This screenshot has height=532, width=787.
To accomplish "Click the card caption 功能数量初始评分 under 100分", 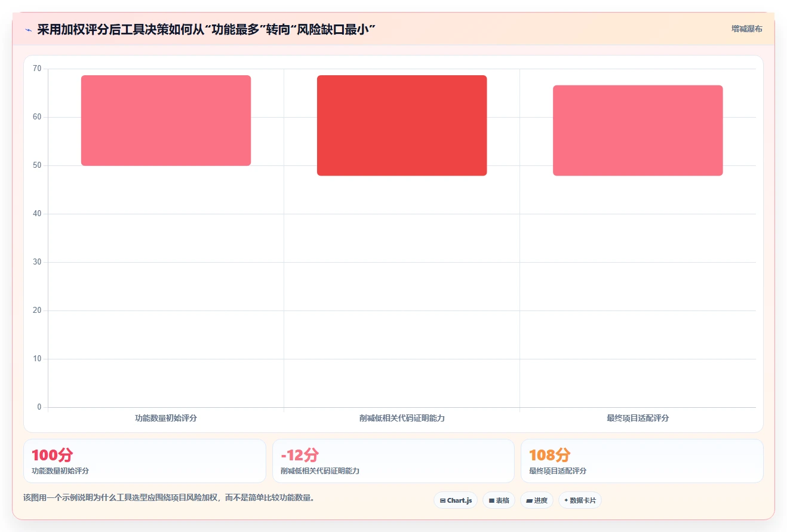I will click(60, 471).
